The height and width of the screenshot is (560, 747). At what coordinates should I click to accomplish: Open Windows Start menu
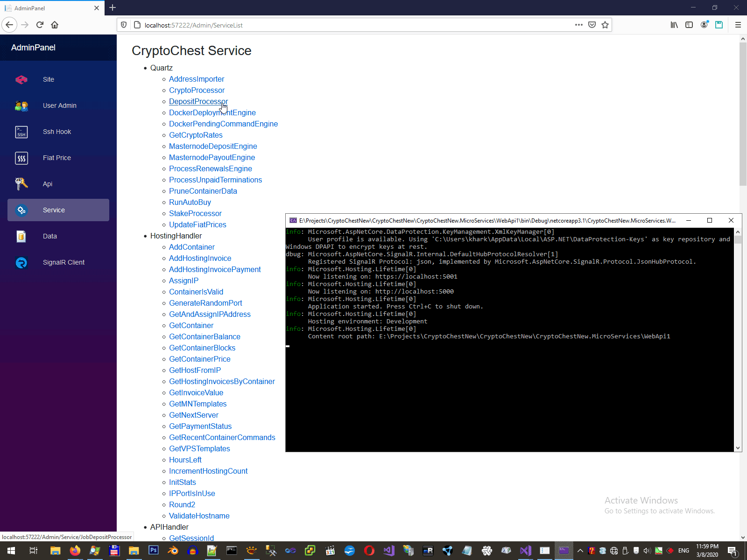[x=11, y=551]
